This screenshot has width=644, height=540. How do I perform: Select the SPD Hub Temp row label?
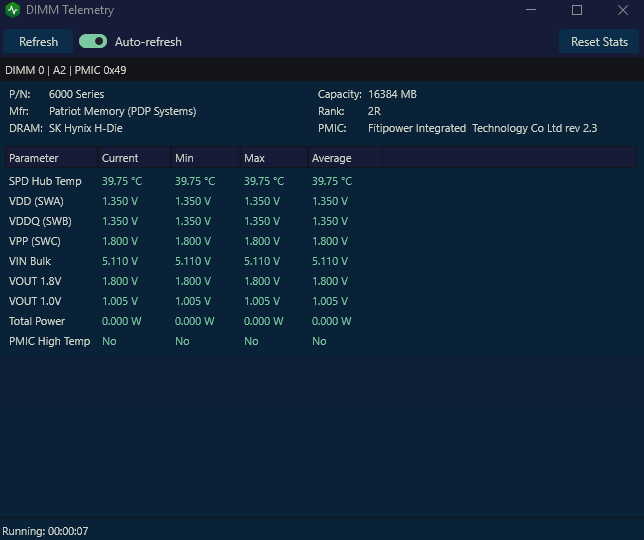click(x=45, y=181)
